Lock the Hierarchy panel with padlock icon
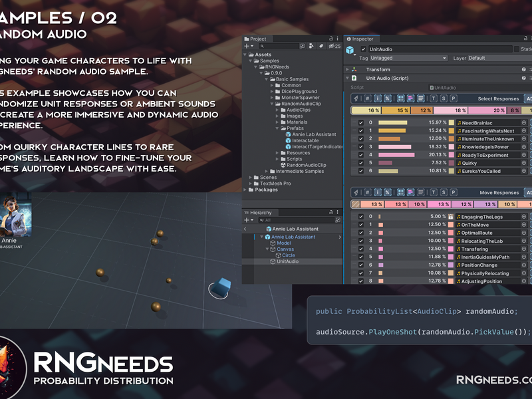Screen dimensions: 532x399 [x=331, y=212]
